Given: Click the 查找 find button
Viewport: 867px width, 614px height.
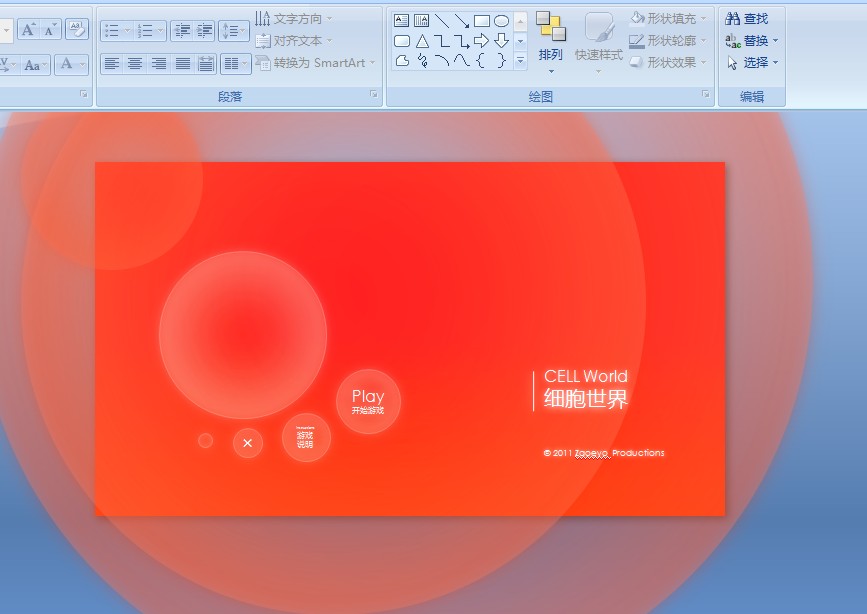Looking at the screenshot, I should coord(746,19).
